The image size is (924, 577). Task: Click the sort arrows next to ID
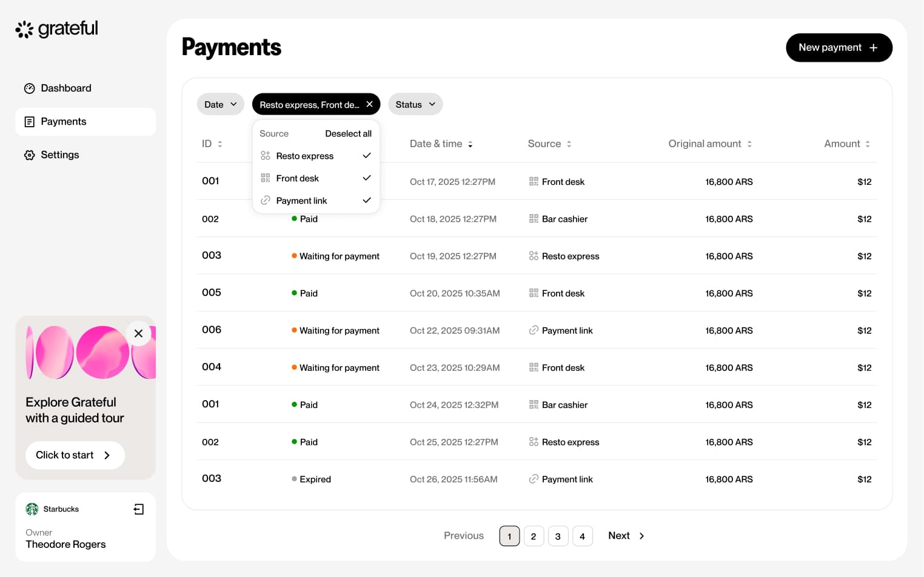point(220,144)
